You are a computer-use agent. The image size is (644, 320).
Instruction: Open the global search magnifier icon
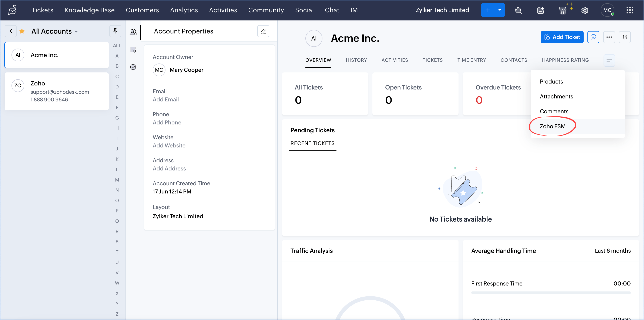click(518, 10)
